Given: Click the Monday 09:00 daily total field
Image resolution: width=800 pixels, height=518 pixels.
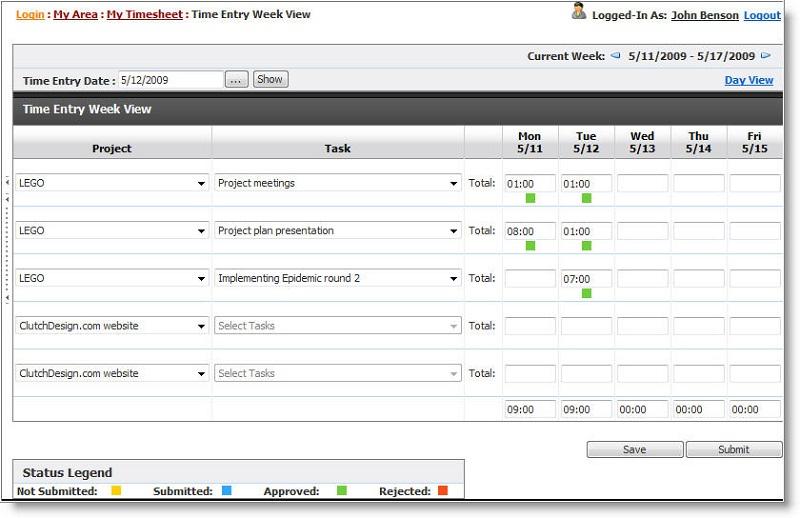Looking at the screenshot, I should click(531, 409).
